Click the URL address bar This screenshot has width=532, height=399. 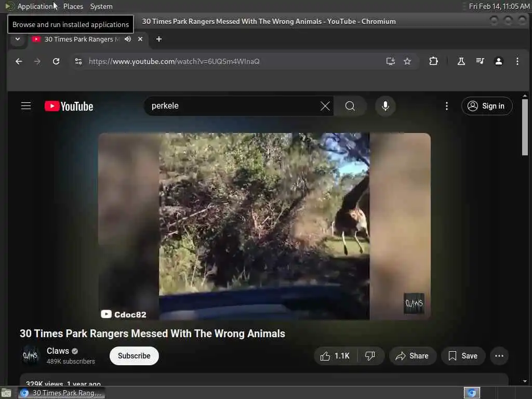[234, 61]
